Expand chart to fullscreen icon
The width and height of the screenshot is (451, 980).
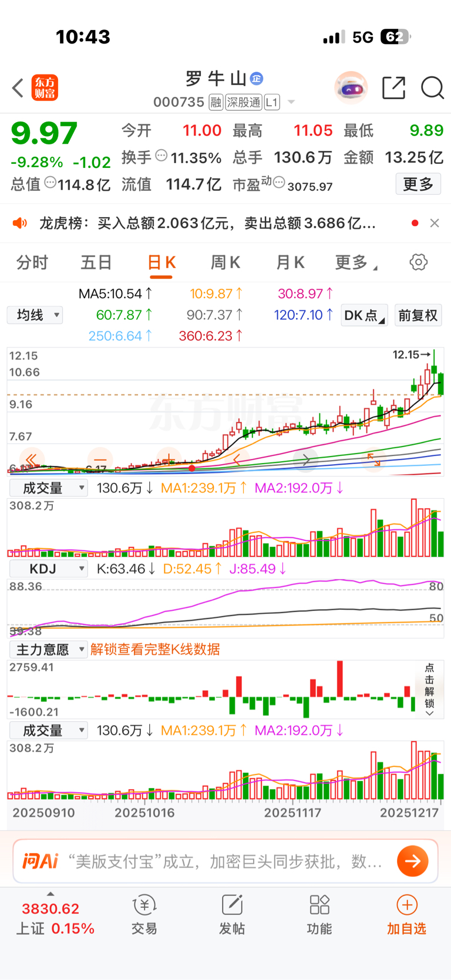tap(374, 459)
